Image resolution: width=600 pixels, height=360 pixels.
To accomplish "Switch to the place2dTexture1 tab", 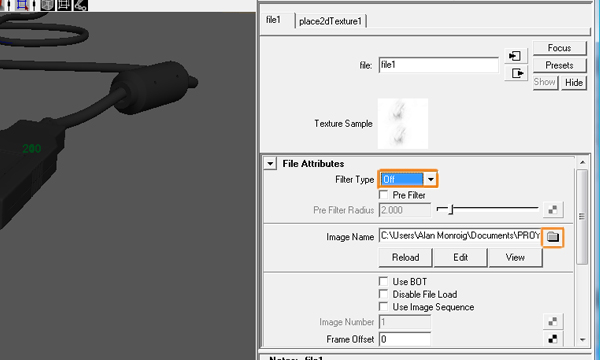I will pos(330,21).
